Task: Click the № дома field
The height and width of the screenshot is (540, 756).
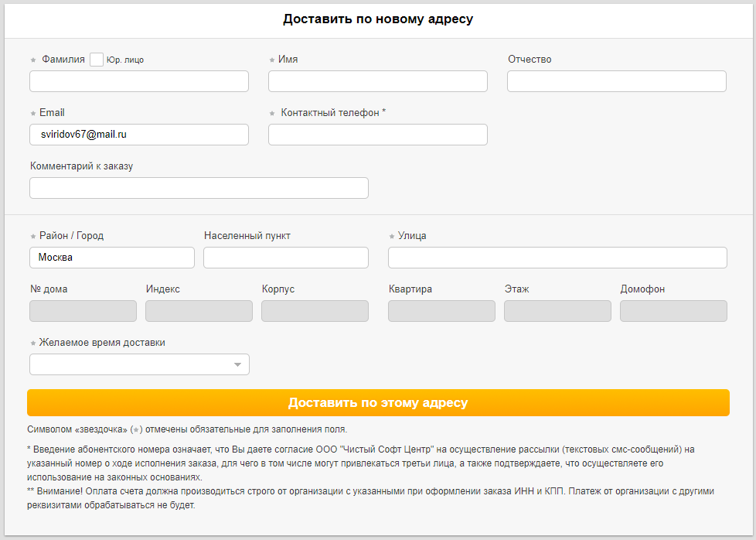Action: click(x=83, y=311)
